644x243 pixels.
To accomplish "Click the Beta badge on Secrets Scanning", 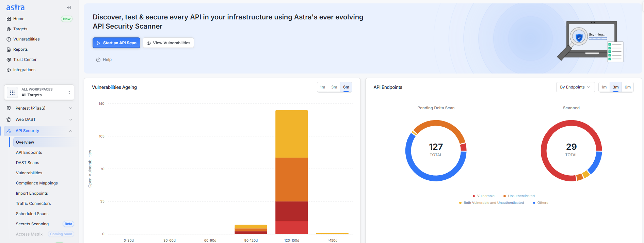I will pyautogui.click(x=68, y=224).
